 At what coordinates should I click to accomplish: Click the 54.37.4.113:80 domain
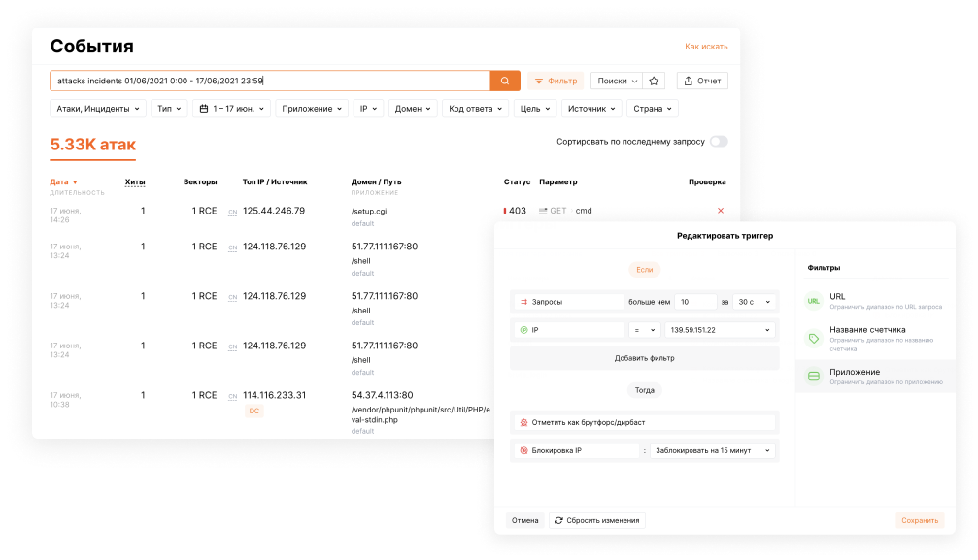pyautogui.click(x=382, y=395)
